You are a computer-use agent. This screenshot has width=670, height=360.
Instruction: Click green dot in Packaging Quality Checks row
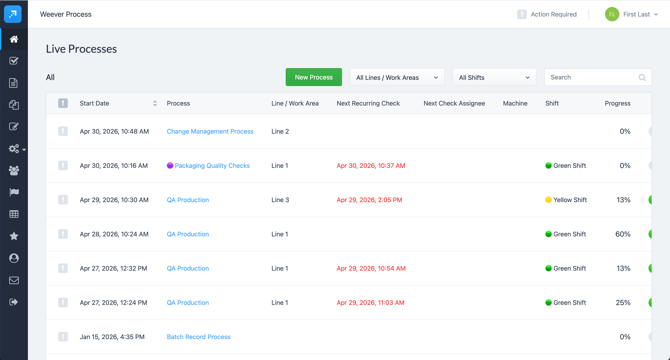click(x=548, y=165)
